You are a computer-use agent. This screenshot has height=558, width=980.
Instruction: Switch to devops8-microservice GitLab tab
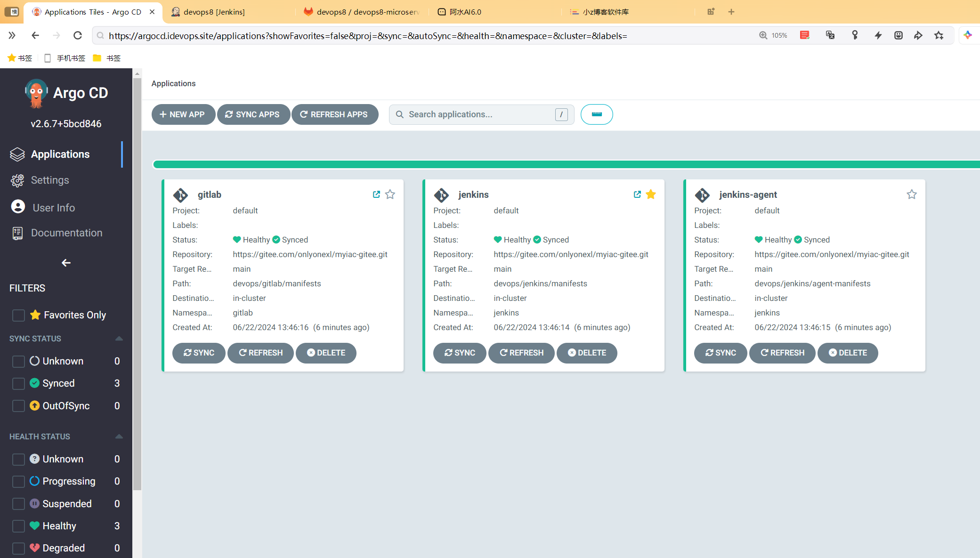(363, 12)
